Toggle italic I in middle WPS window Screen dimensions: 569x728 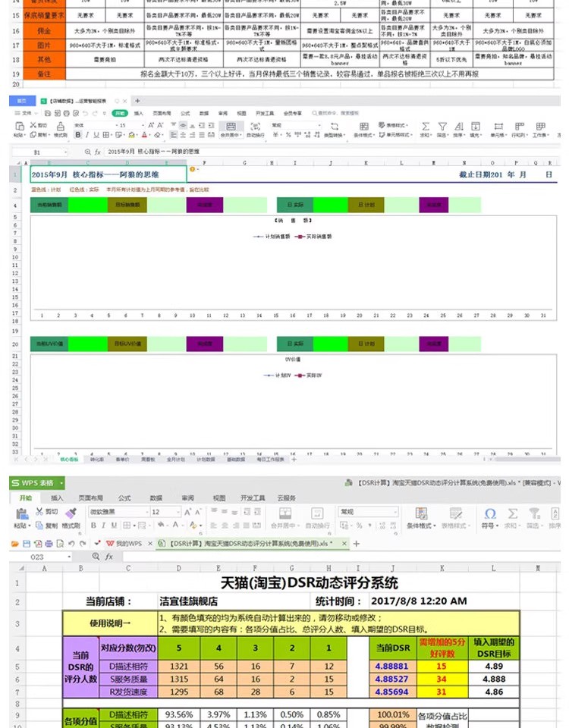click(x=86, y=135)
